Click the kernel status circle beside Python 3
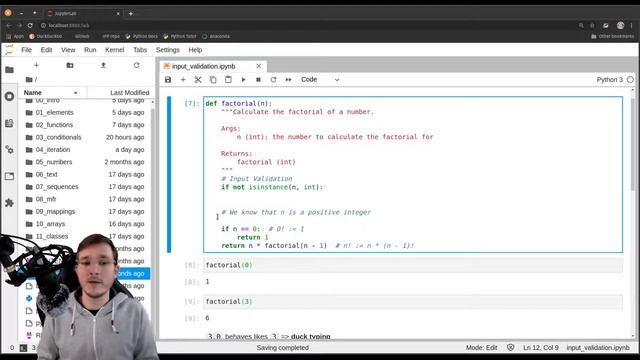Viewport: 640px width, 360px height. click(x=630, y=80)
